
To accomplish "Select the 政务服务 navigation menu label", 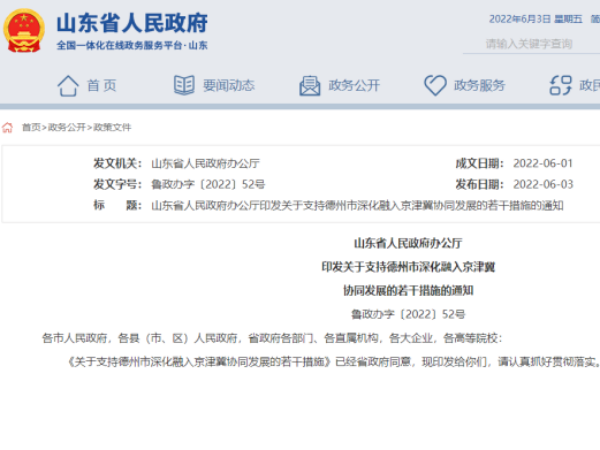I will 479,86.
